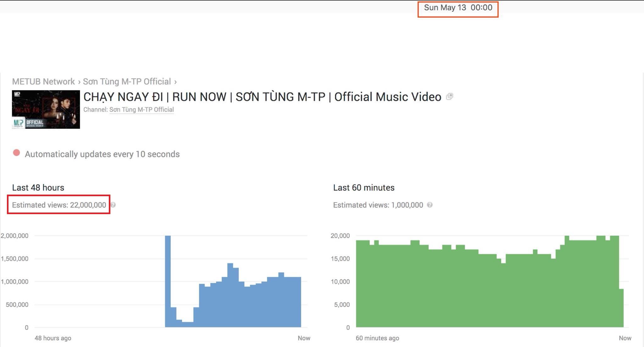Image resolution: width=644 pixels, height=347 pixels.
Task: Click the 48 hours ago axis label
Action: click(x=53, y=338)
